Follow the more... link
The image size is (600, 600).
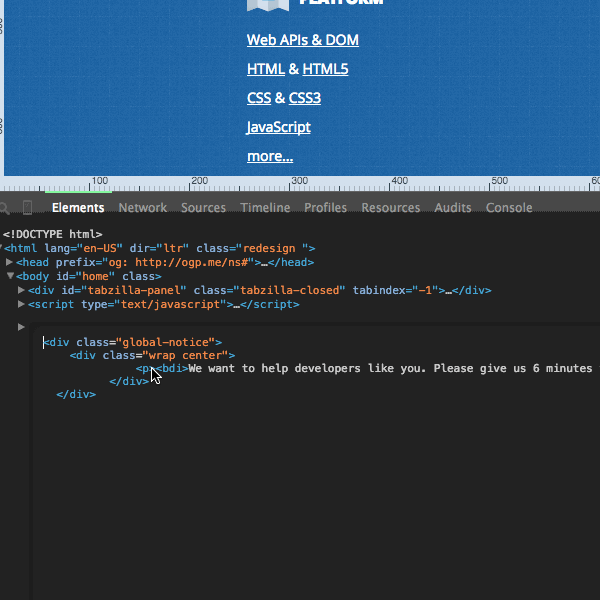pyautogui.click(x=270, y=156)
